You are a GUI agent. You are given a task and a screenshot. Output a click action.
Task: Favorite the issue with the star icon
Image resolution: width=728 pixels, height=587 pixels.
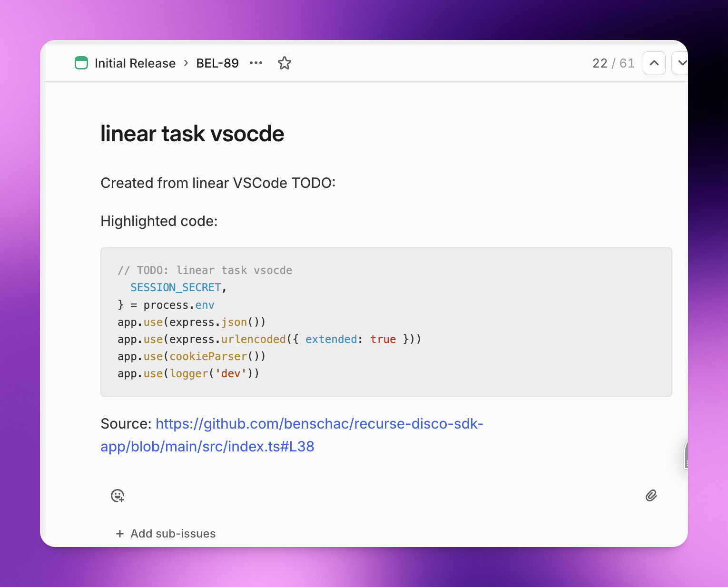(285, 63)
